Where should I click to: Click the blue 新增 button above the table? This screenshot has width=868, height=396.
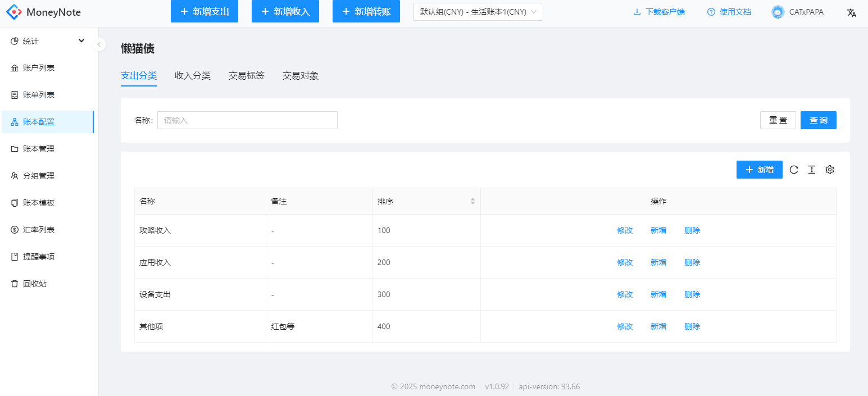[760, 170]
